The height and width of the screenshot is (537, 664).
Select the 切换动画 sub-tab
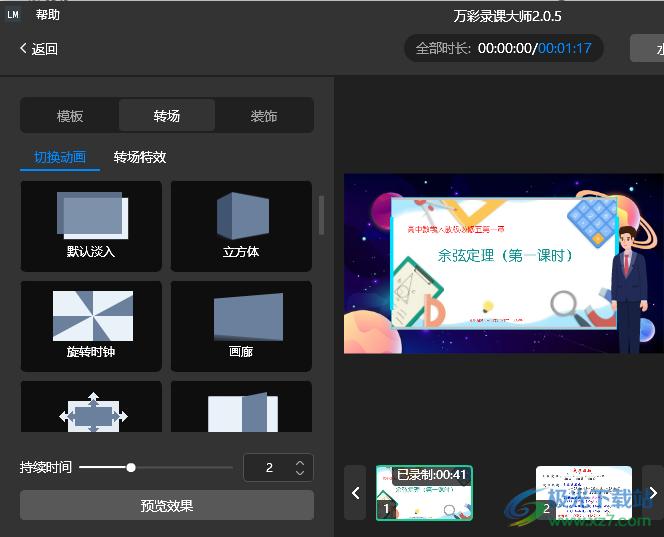click(60, 157)
